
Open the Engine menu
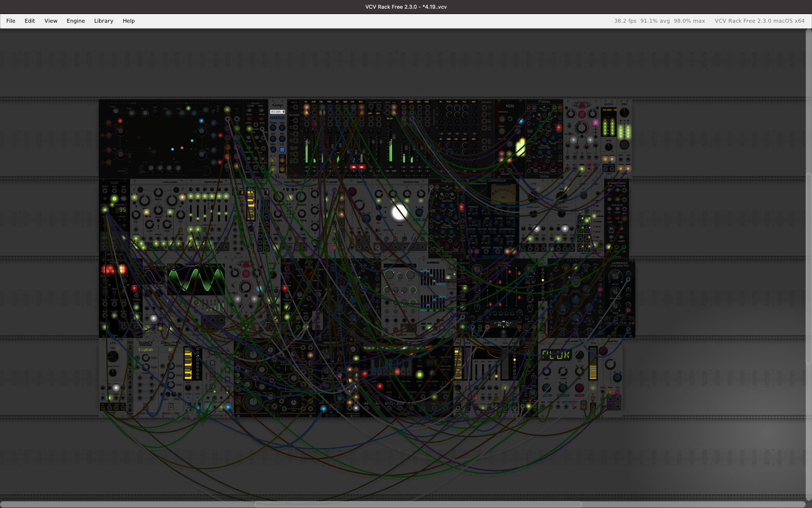tap(75, 21)
